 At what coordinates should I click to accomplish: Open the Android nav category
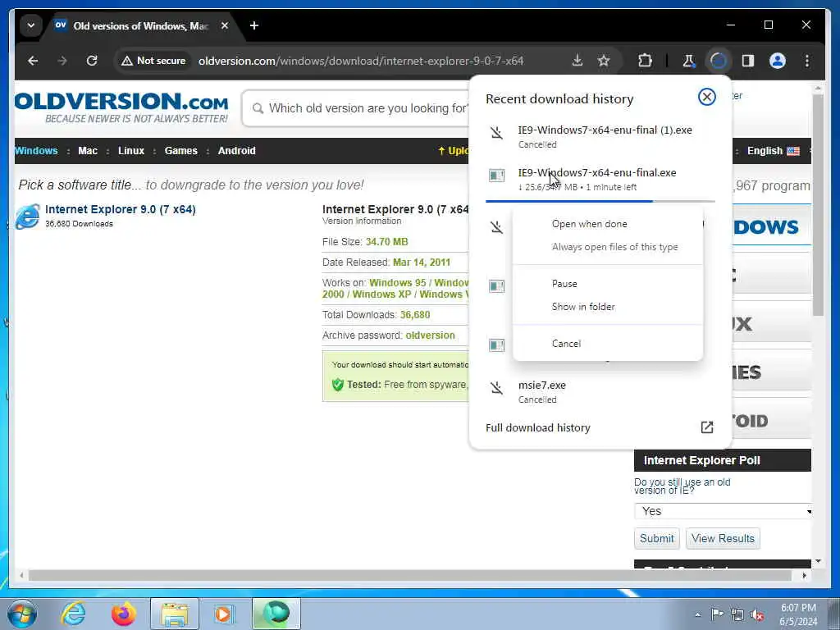[x=237, y=151]
